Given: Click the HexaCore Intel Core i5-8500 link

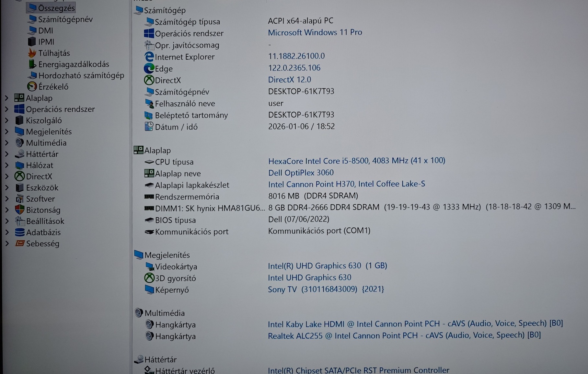Looking at the screenshot, I should coord(357,161).
